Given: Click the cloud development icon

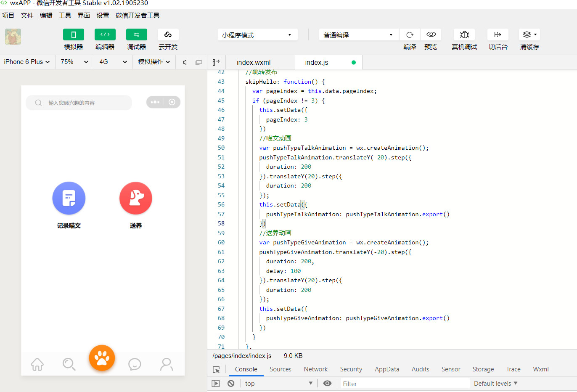Looking at the screenshot, I should pyautogui.click(x=168, y=35).
